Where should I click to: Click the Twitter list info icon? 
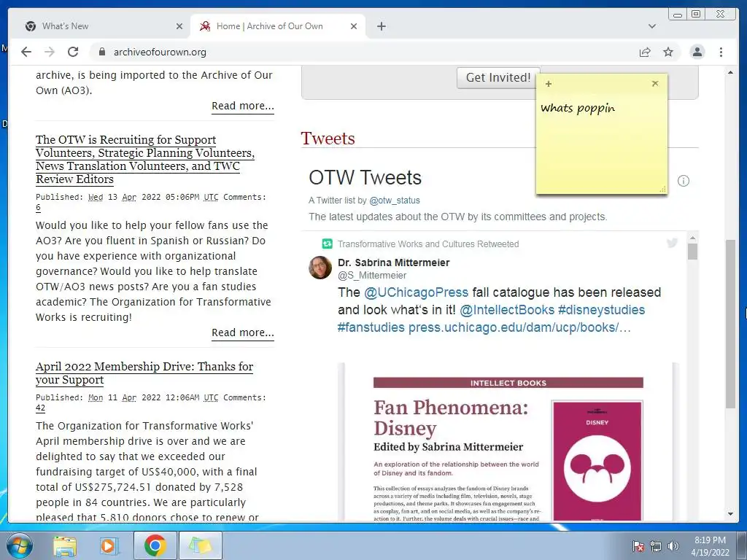pos(683,181)
